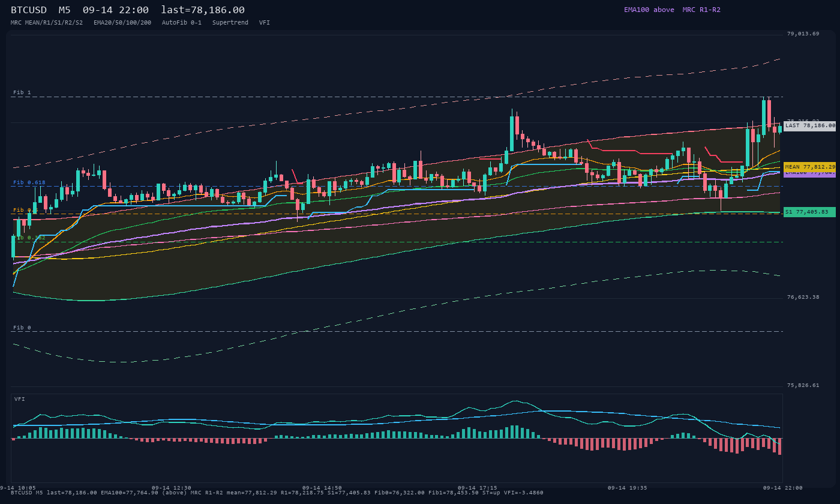Viewport: 840px width, 504px height.
Task: Click the 'MRC MEAN/R1/S1/R2/S2' indicator label
Action: pos(47,22)
